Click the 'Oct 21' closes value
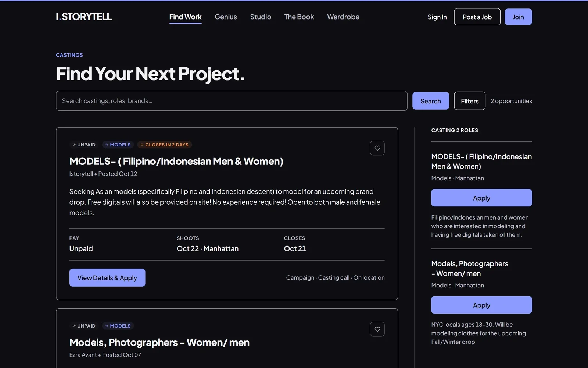 tap(295, 248)
